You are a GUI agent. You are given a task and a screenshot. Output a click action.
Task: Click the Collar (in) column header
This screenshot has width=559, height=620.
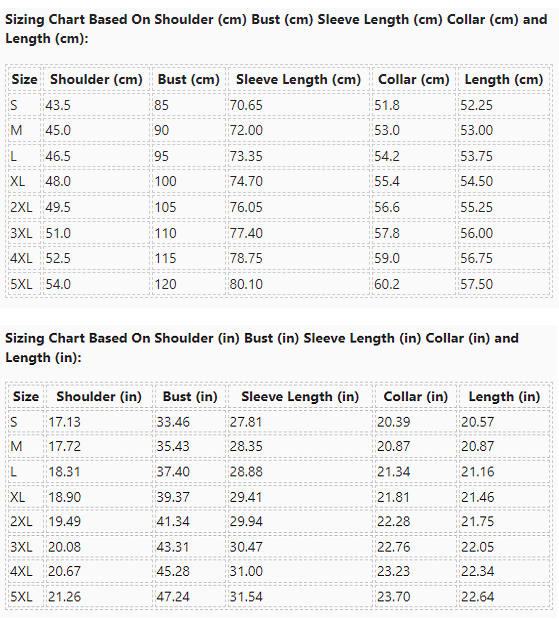415,397
